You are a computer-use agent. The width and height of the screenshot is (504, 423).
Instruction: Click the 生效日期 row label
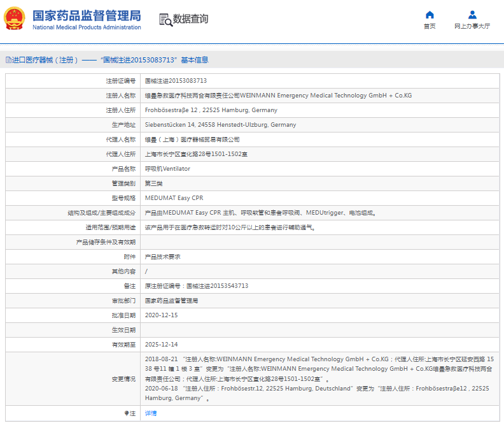tap(123, 330)
